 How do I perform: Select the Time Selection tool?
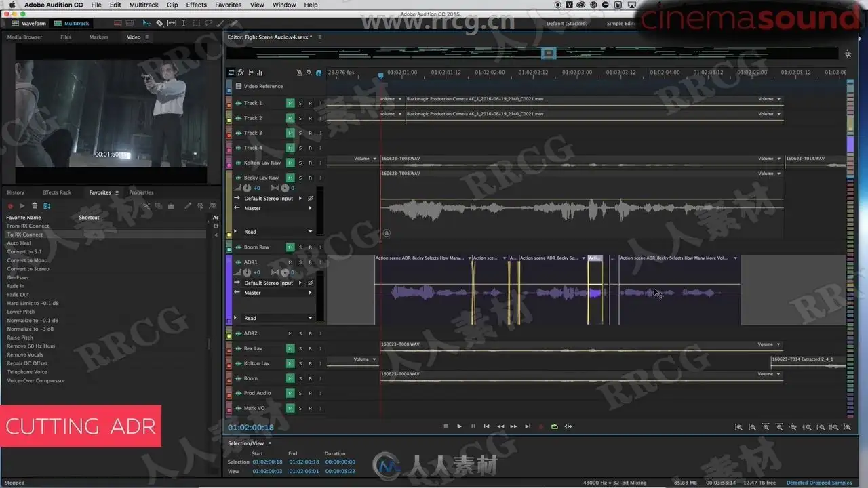pos(183,23)
